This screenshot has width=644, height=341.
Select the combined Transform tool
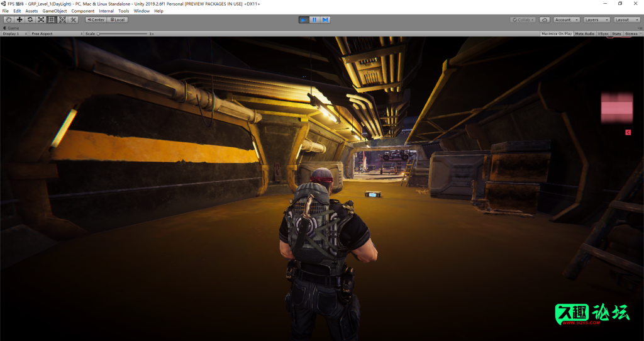point(62,20)
